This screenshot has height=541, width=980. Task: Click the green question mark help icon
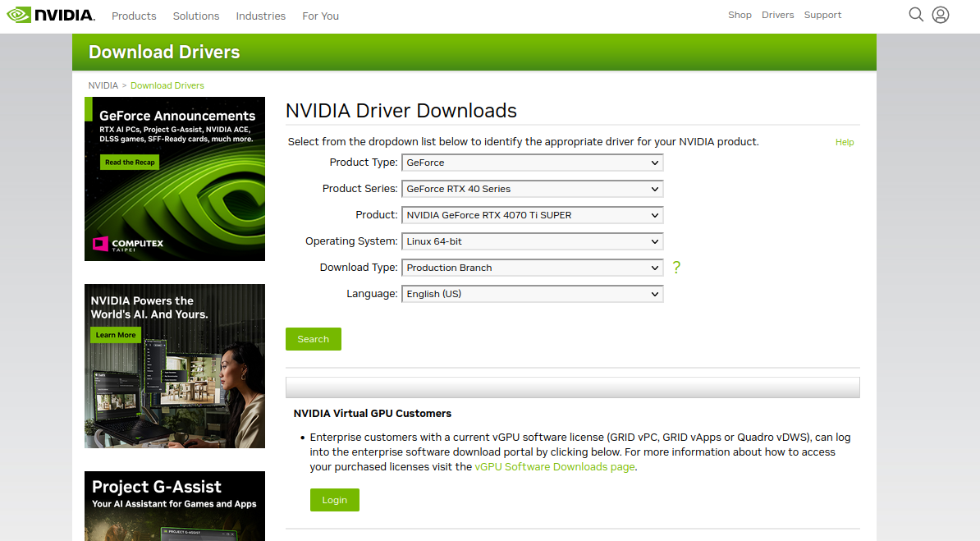676,267
